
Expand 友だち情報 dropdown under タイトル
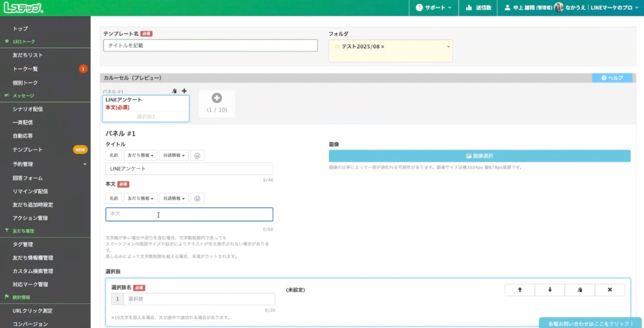tap(140, 155)
